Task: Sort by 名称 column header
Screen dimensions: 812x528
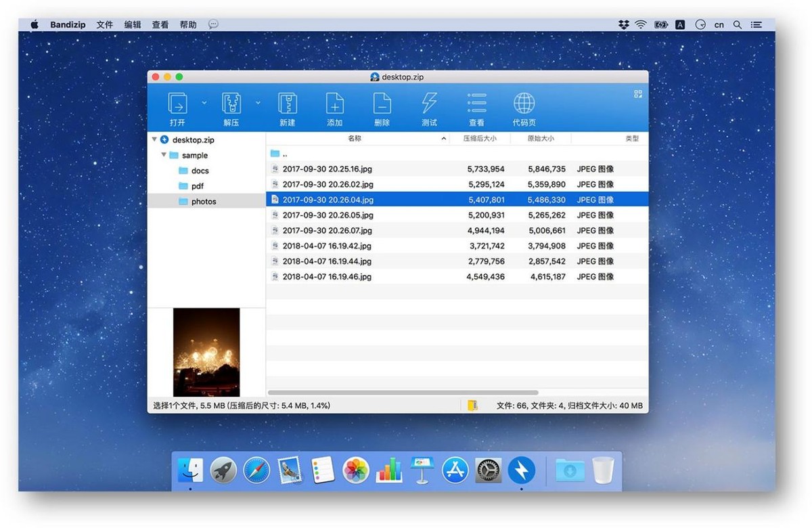Action: tap(355, 139)
